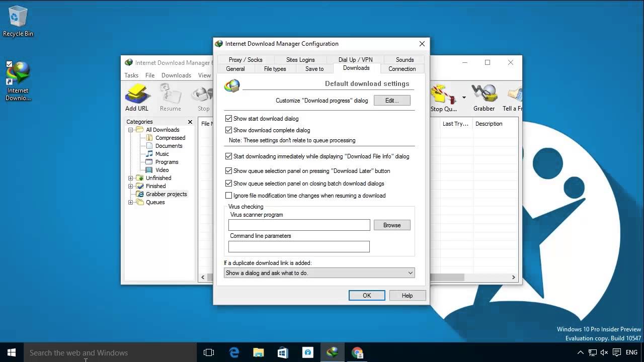
Task: Click the network tray icon
Action: point(592,352)
